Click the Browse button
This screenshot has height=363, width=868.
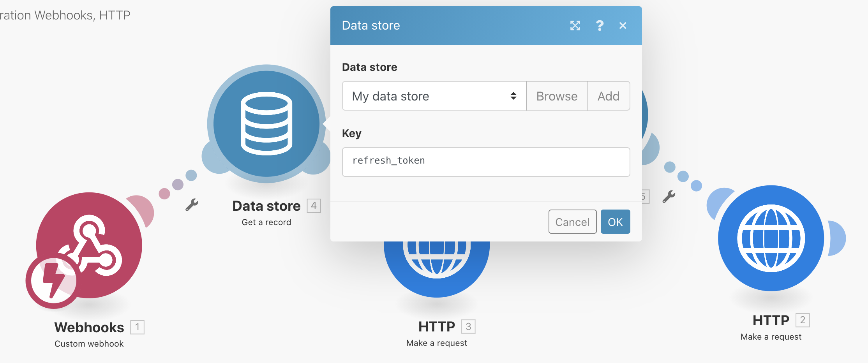coord(557,96)
